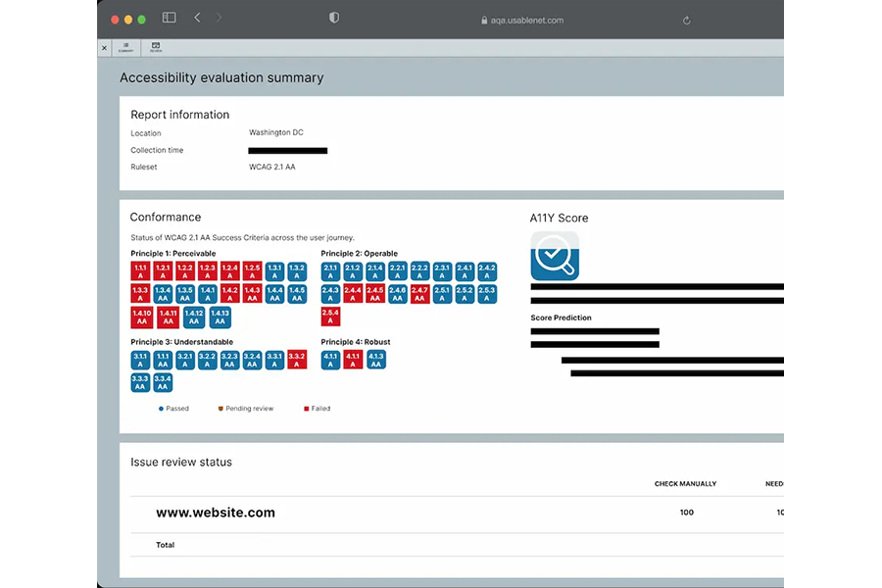Select the 2.5.4 A criterion under Operable
Image resolution: width=882 pixels, height=588 pixels.
click(x=330, y=316)
